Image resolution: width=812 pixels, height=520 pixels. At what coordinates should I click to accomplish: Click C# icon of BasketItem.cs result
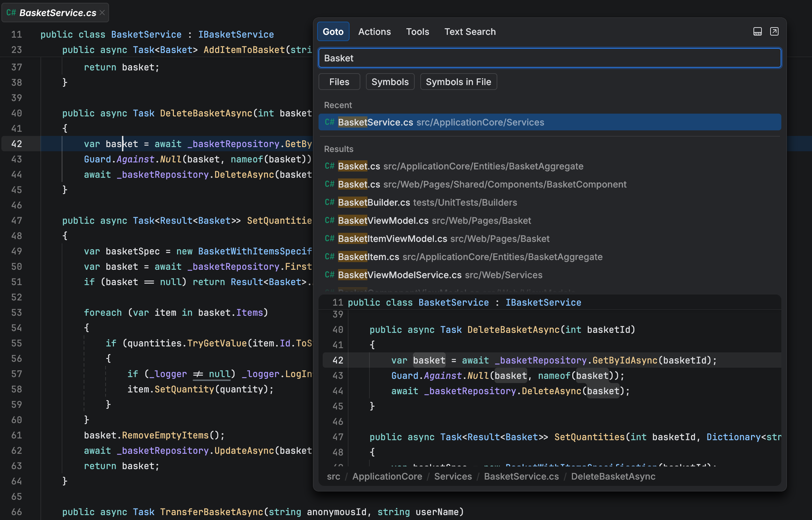click(x=329, y=257)
